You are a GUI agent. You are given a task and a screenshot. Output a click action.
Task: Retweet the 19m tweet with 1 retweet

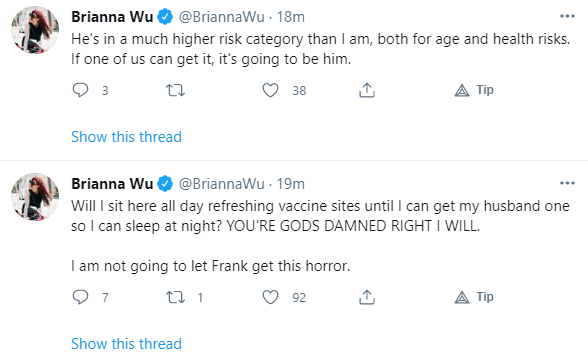click(x=175, y=297)
